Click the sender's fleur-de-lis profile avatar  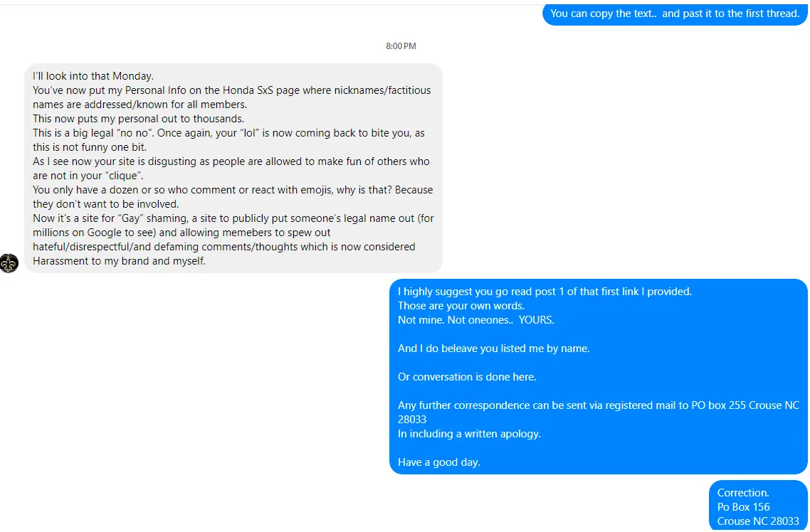point(9,263)
